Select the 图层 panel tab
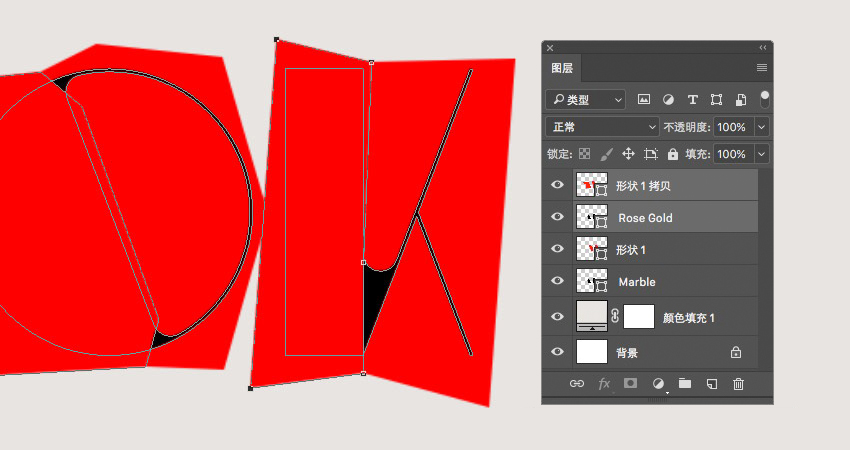 562,68
